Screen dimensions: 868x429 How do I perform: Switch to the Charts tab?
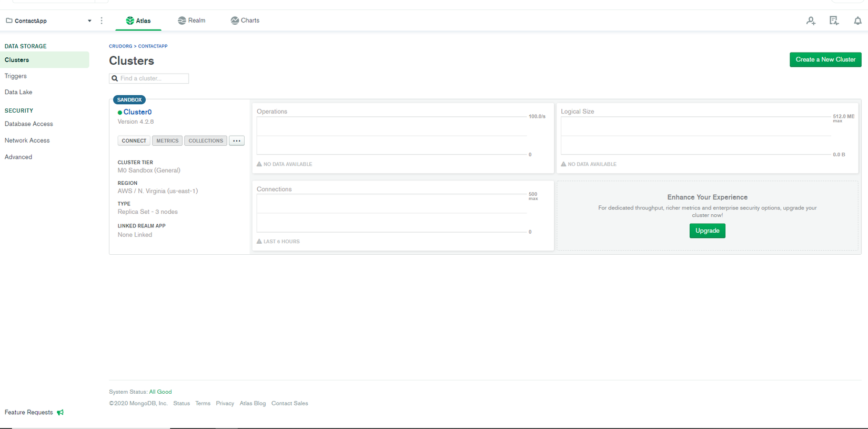(x=245, y=21)
